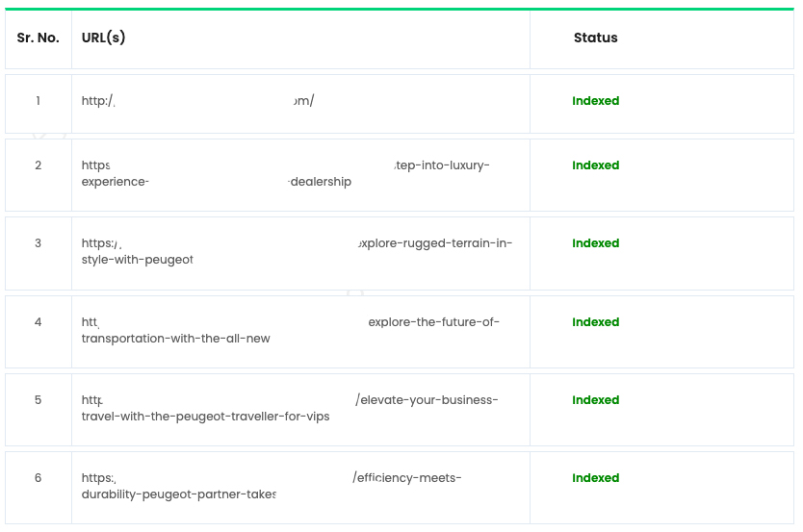
Task: Select serial number 6 cell
Action: 38,488
